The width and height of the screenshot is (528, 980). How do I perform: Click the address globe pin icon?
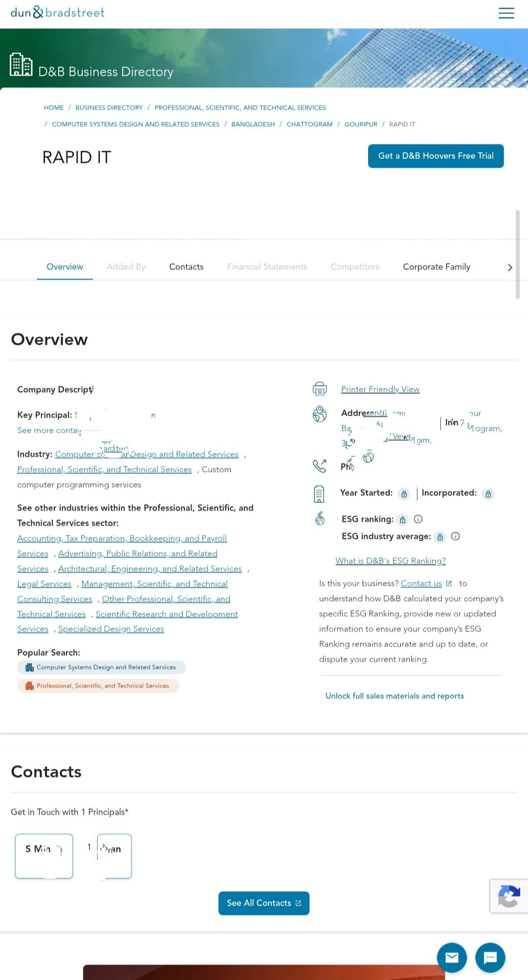pos(320,414)
